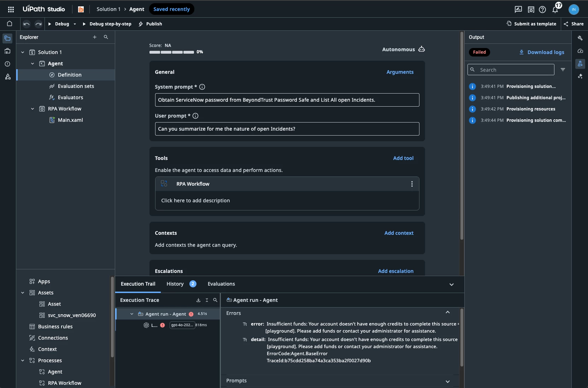This screenshot has height=388, width=588.
Task: Select Definition in the Explorer tree
Action: (x=66, y=75)
